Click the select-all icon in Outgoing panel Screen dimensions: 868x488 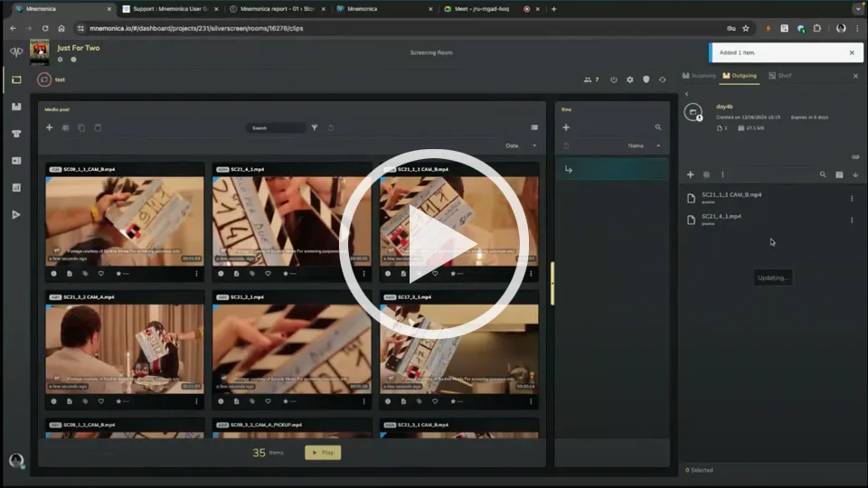pos(706,174)
